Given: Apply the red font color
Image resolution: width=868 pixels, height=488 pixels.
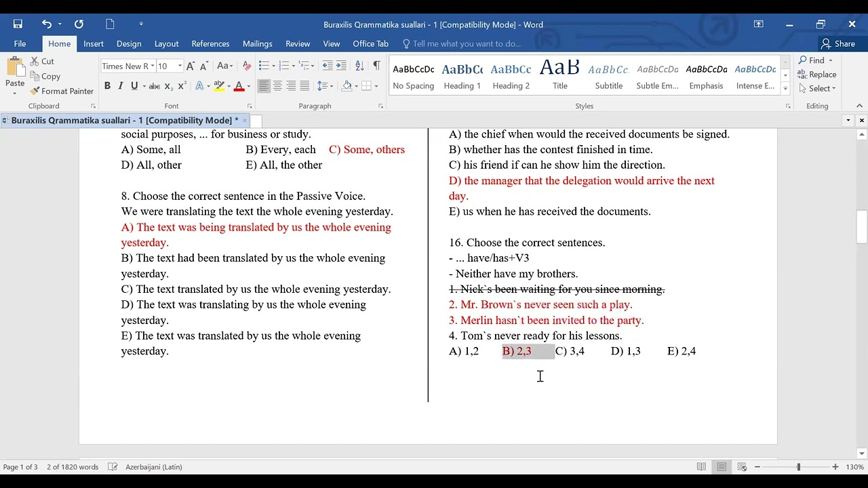Looking at the screenshot, I should click(239, 86).
